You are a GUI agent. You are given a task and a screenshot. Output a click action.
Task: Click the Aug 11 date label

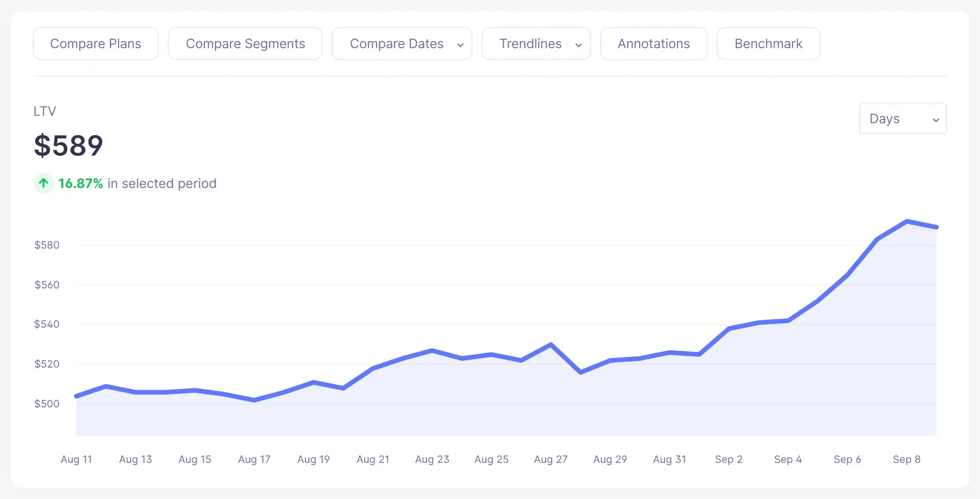tap(76, 459)
